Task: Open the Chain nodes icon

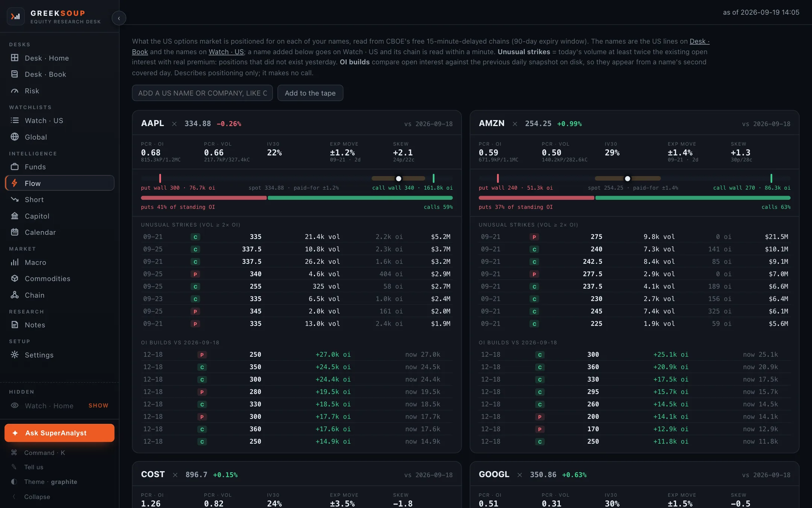Action: pyautogui.click(x=15, y=295)
